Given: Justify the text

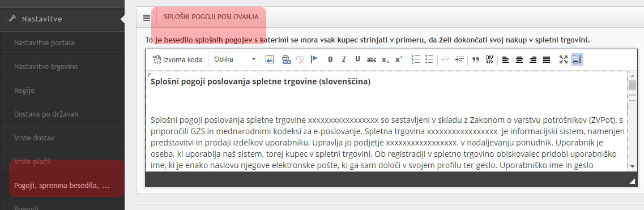Looking at the screenshot, I should 546,59.
